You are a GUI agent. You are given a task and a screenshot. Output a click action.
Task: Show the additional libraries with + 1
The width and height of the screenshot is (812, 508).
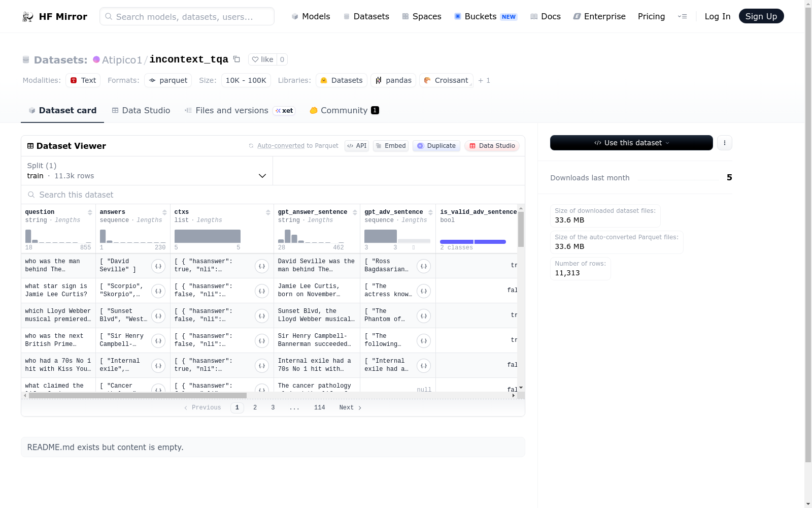pos(484,80)
